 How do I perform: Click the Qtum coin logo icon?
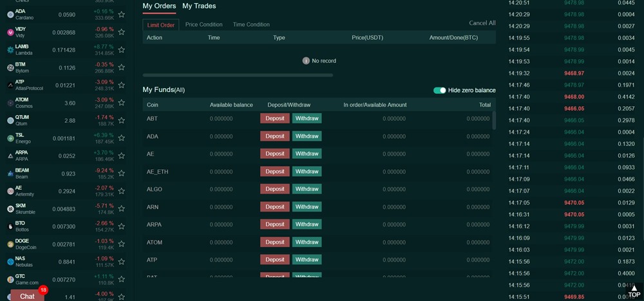point(10,120)
